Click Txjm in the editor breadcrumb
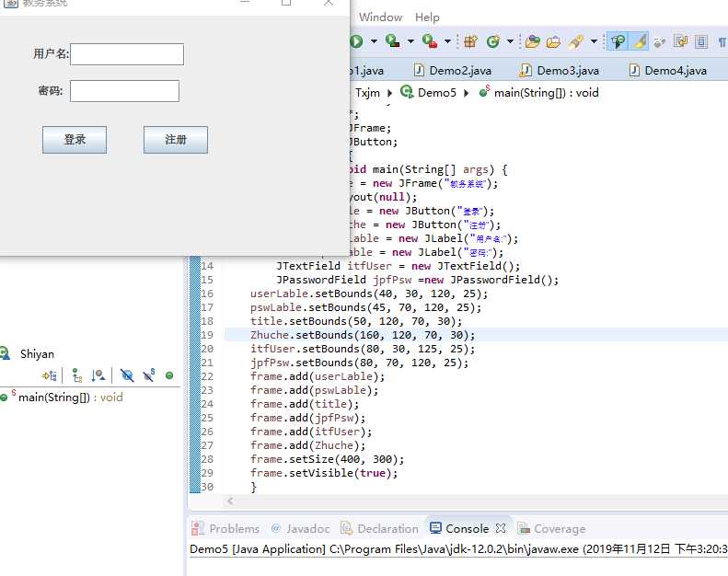The image size is (728, 576). coord(367,93)
